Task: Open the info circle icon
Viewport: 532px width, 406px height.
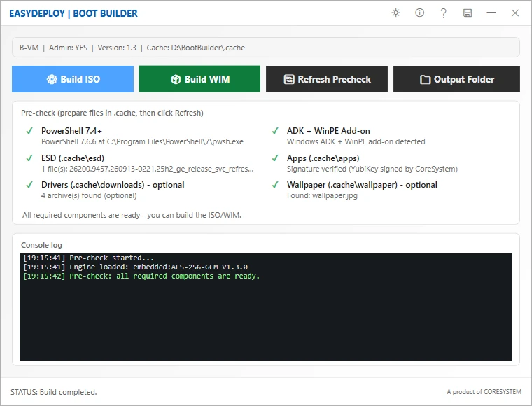Action: [x=420, y=13]
